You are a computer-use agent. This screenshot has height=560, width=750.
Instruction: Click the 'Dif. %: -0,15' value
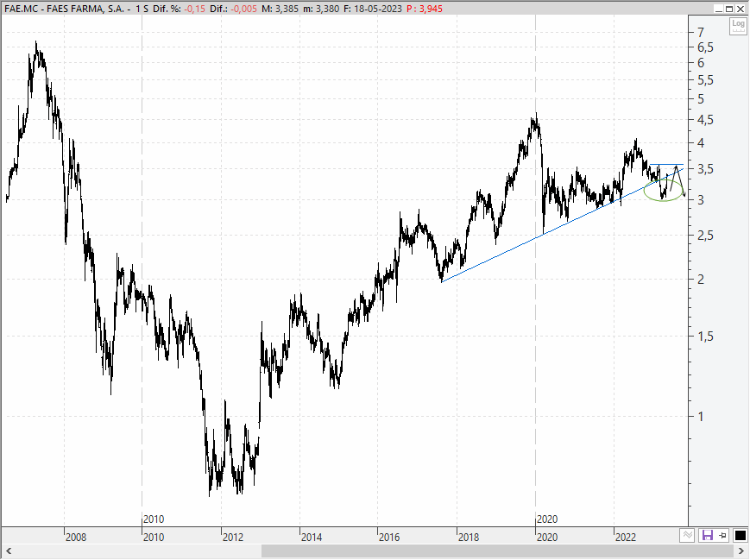coord(179,9)
